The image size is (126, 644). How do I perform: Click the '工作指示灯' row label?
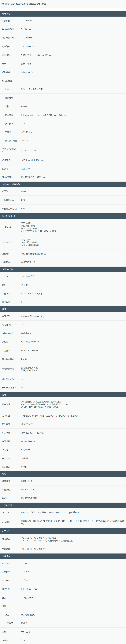(x=7, y=227)
